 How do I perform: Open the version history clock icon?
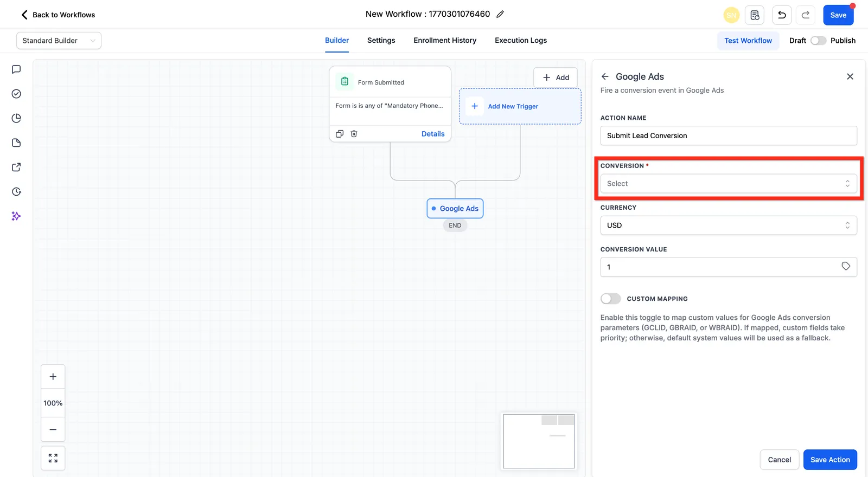16,191
